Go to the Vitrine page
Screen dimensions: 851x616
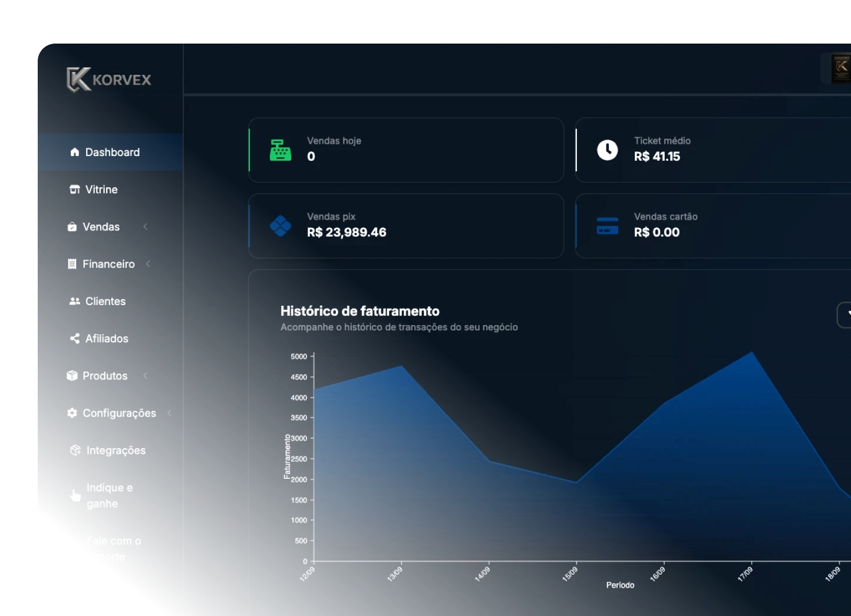[x=111, y=190]
